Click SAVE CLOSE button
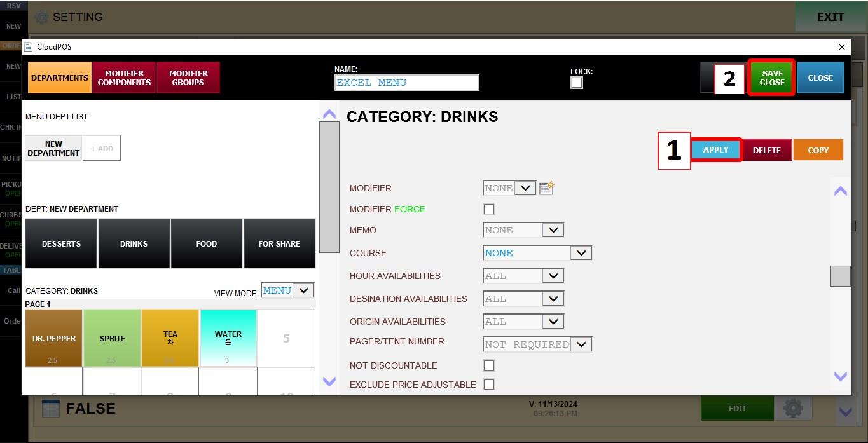The width and height of the screenshot is (868, 443). point(771,78)
